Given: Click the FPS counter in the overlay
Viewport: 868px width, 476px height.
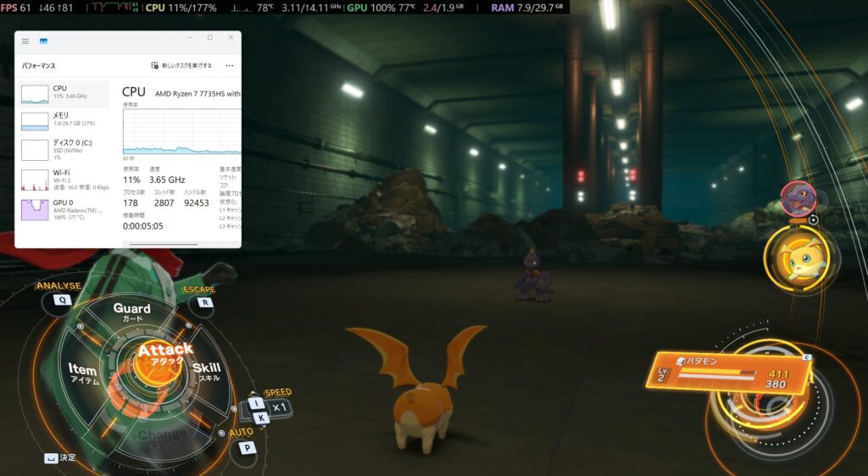Looking at the screenshot, I should pyautogui.click(x=15, y=8).
